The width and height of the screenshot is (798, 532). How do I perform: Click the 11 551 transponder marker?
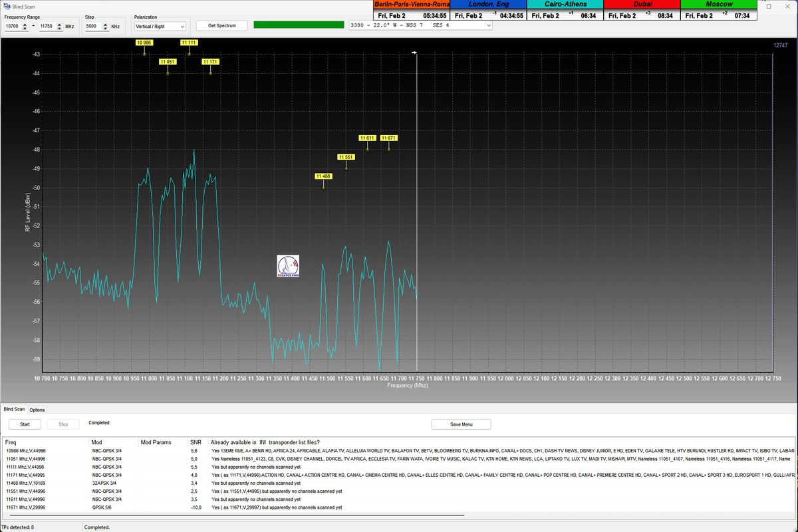346,158
